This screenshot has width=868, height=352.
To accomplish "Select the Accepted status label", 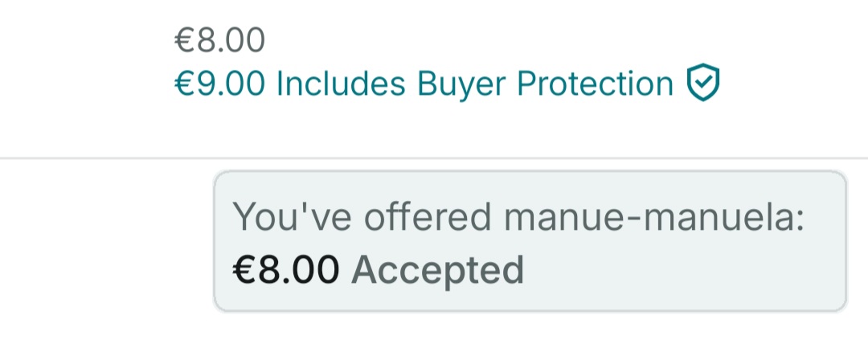I will [x=437, y=271].
